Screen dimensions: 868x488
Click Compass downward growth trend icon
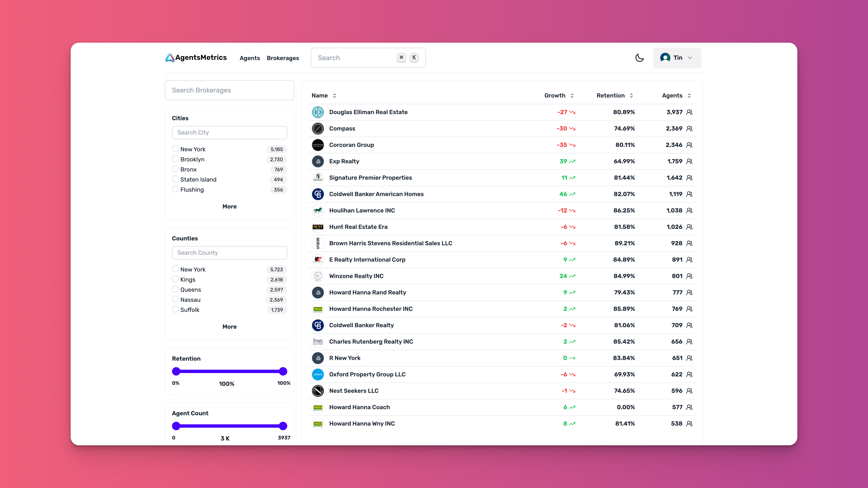pos(572,129)
